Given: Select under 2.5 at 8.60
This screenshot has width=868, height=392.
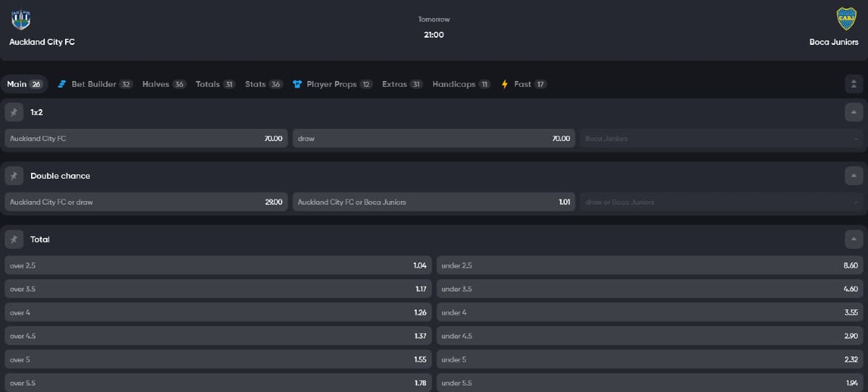Looking at the screenshot, I should [x=650, y=265].
